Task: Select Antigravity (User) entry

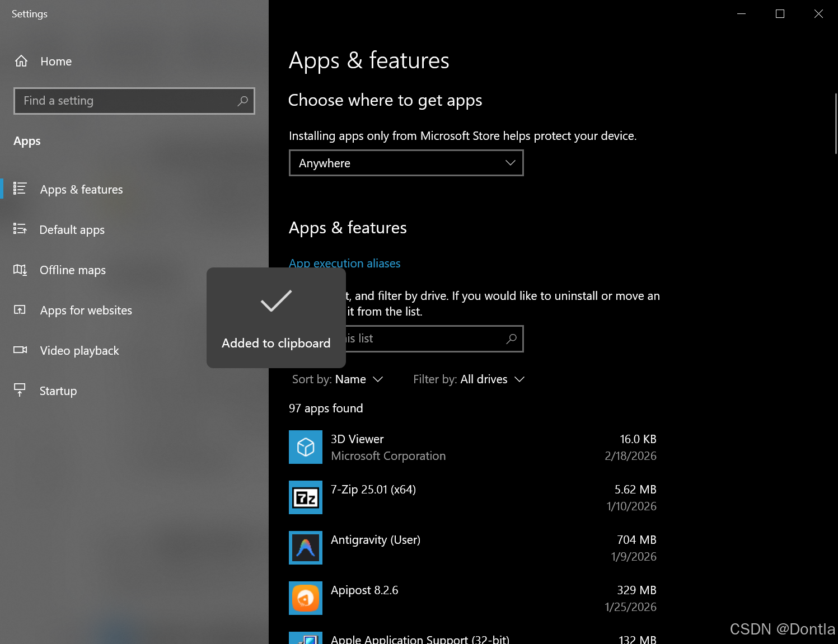Action: click(472, 548)
